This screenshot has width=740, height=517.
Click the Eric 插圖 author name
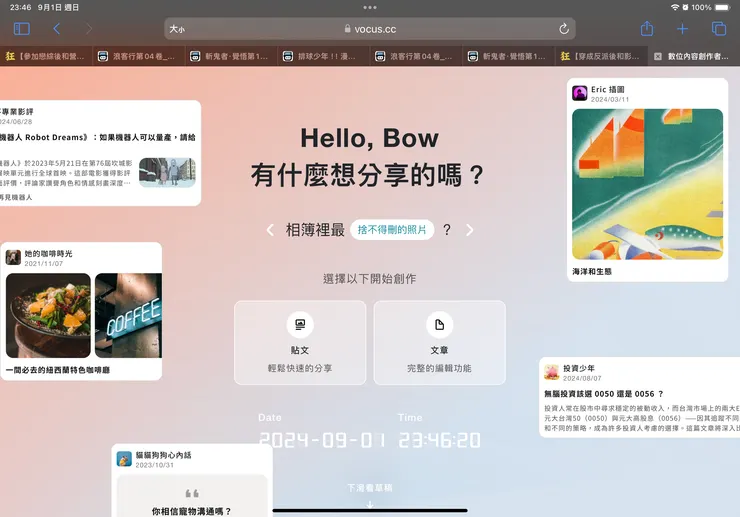pos(607,89)
